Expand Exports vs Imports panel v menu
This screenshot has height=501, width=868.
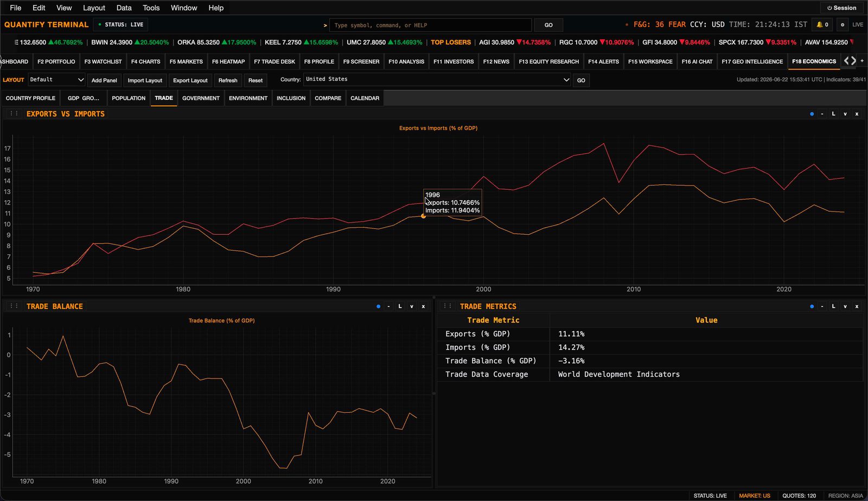[845, 114]
